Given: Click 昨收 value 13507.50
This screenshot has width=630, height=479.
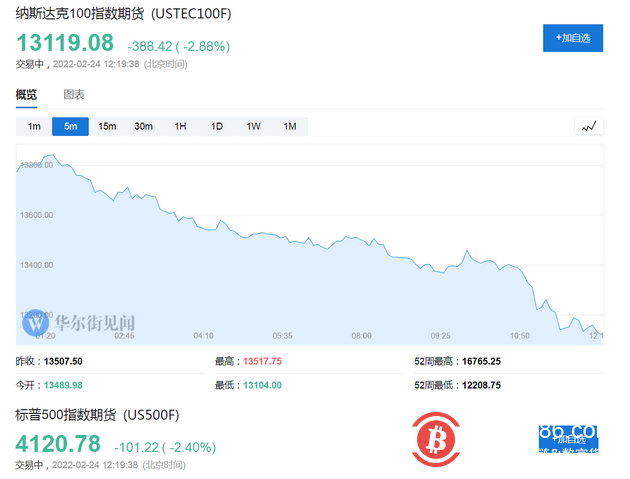Looking at the screenshot, I should pos(63,361).
